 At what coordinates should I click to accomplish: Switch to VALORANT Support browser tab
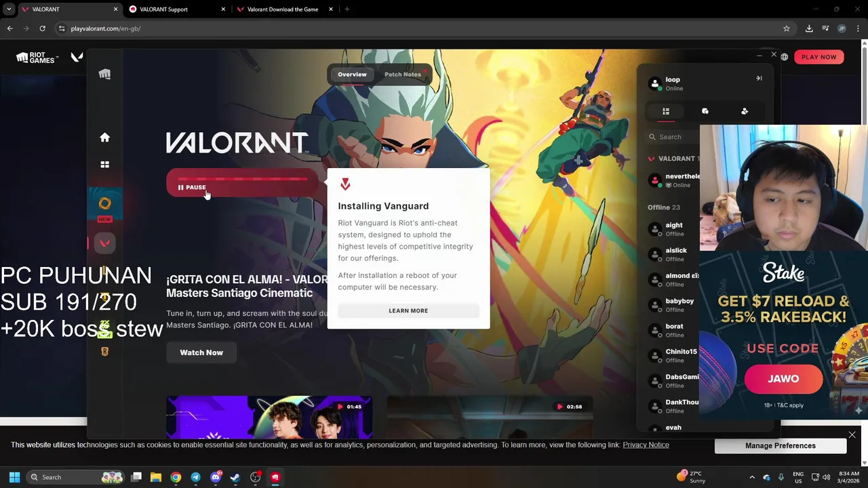tap(176, 9)
